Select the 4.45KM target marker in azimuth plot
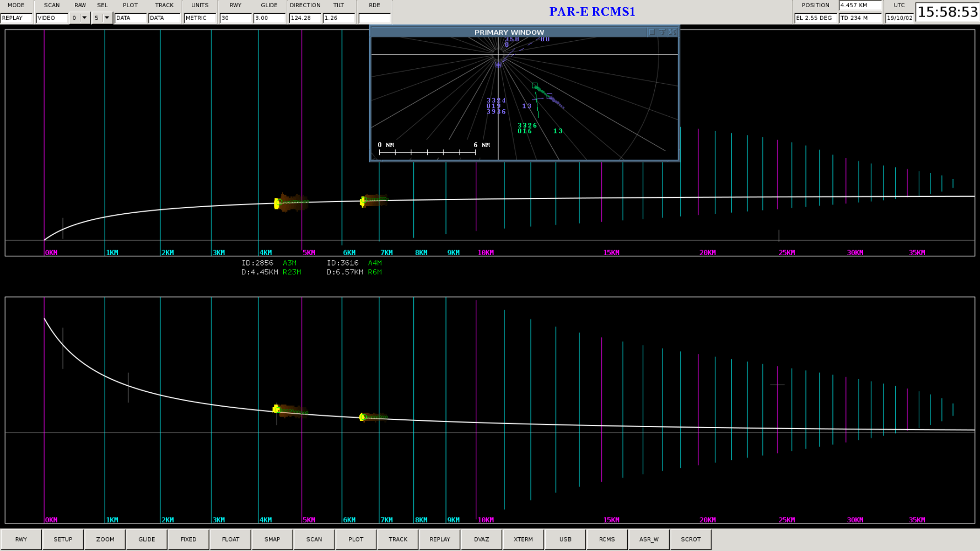Screen dimensions: 980x551 [x=276, y=409]
